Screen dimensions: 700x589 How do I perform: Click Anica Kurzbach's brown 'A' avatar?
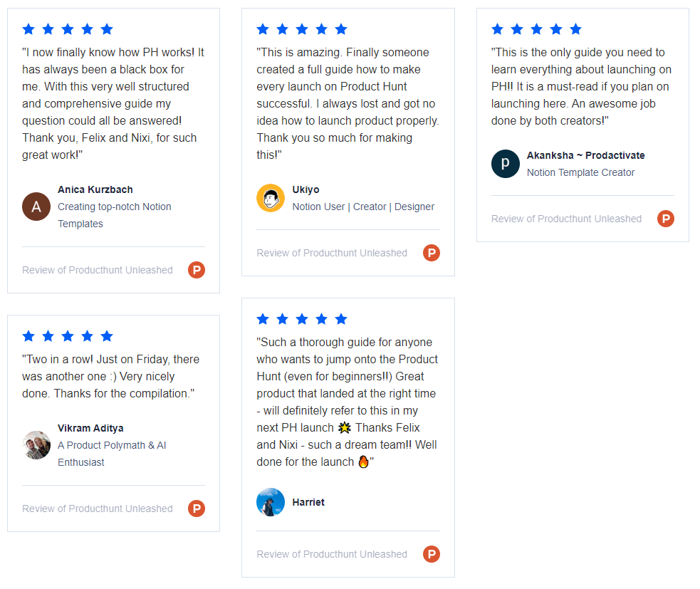pyautogui.click(x=36, y=207)
